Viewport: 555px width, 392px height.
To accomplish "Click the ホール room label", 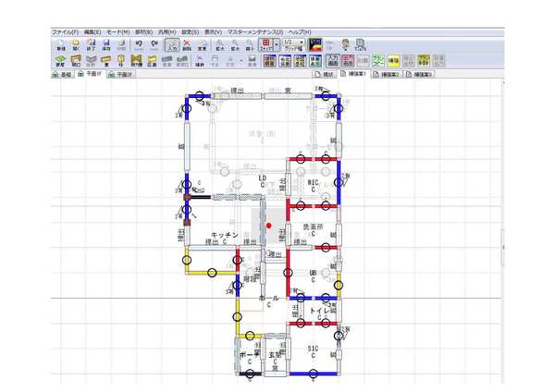I will point(269,299).
